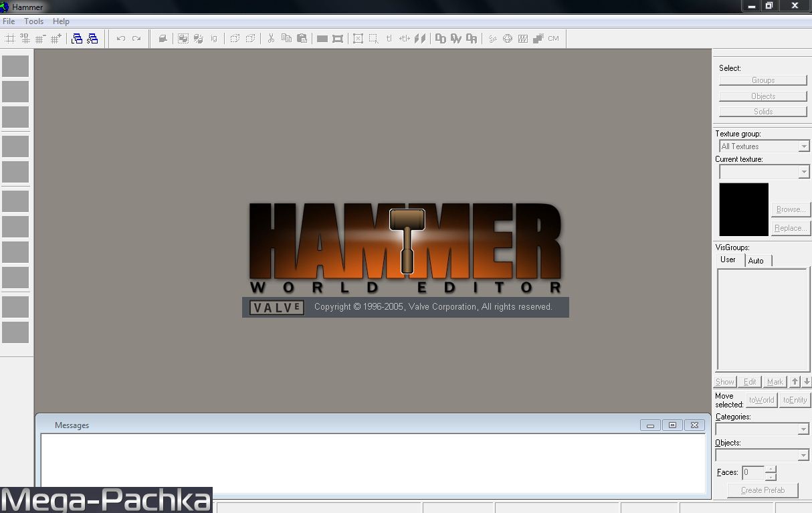The height and width of the screenshot is (513, 812).
Task: Open the Help menu
Action: point(61,21)
